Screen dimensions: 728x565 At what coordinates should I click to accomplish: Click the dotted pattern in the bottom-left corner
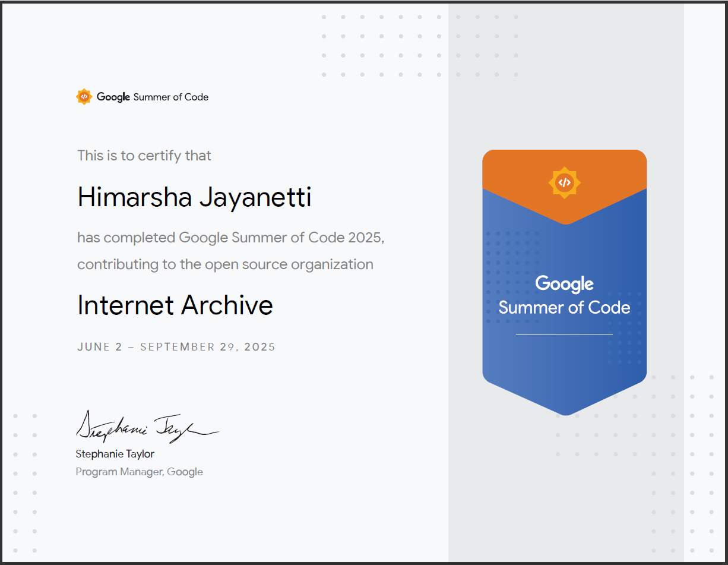24,493
